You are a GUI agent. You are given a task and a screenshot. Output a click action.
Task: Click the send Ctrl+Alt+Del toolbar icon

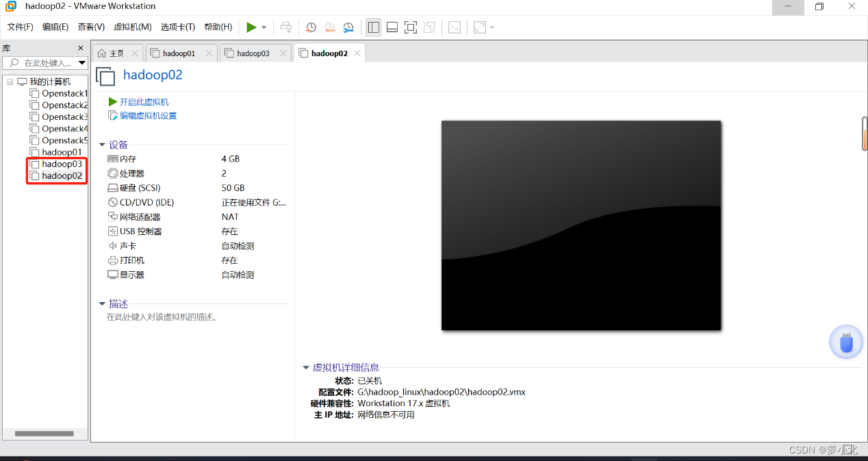tap(286, 27)
